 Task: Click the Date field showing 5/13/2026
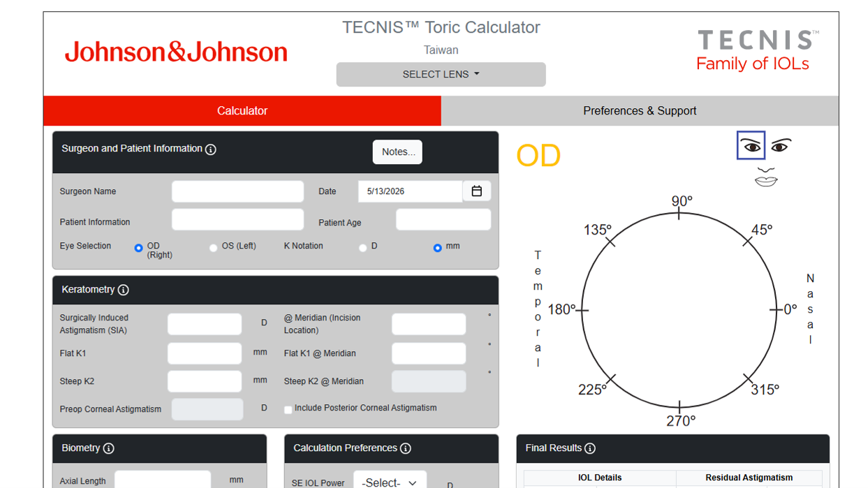tap(411, 191)
